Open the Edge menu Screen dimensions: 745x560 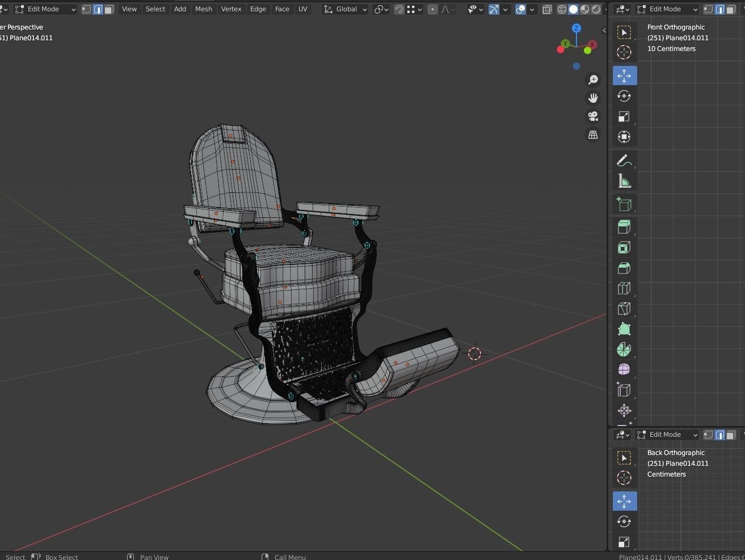[258, 9]
